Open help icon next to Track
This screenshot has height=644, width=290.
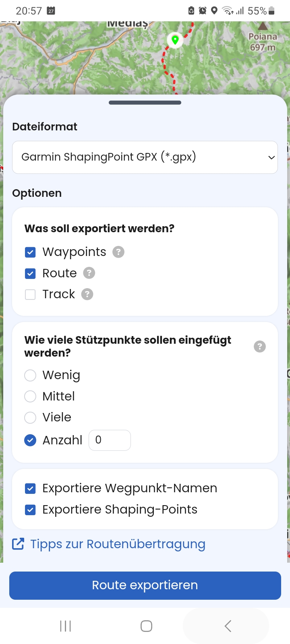click(87, 294)
